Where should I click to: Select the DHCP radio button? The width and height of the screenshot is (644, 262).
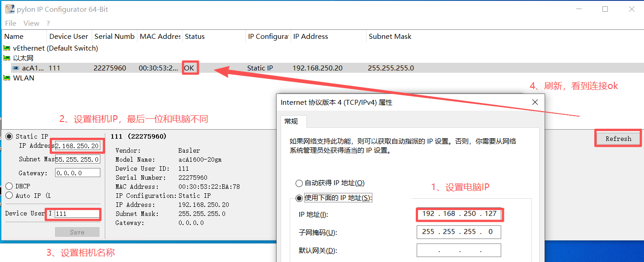coord(9,186)
